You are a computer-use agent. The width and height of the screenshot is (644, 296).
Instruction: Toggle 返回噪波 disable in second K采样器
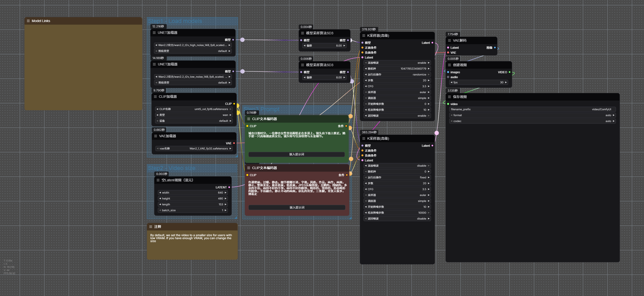[397, 219]
